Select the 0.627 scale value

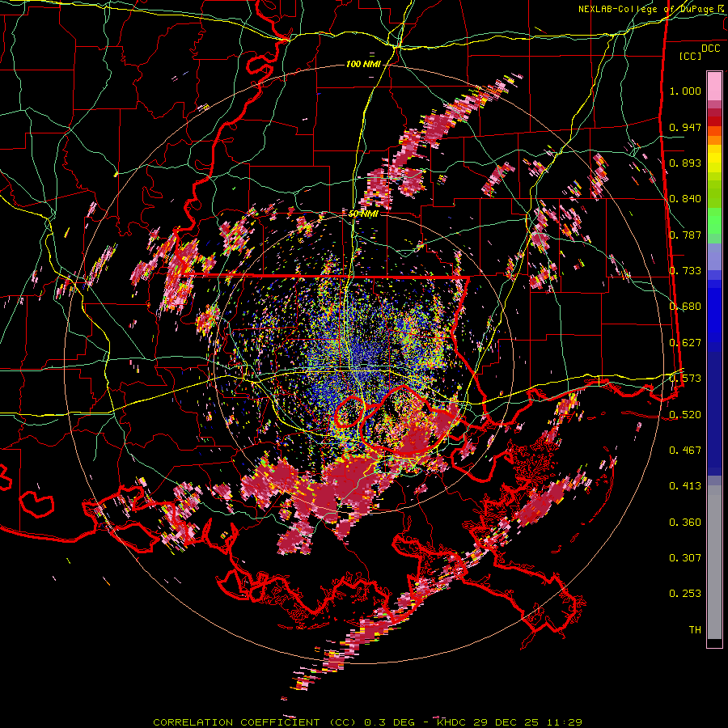[685, 343]
